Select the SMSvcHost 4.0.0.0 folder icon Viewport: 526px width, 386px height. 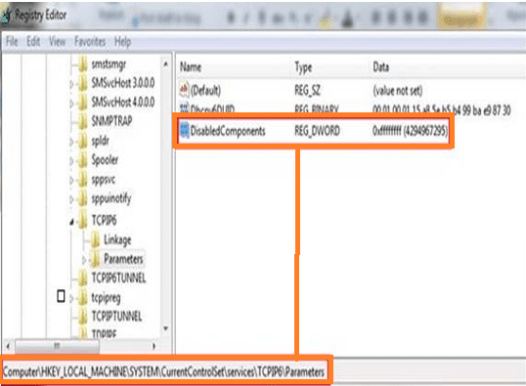[x=83, y=102]
